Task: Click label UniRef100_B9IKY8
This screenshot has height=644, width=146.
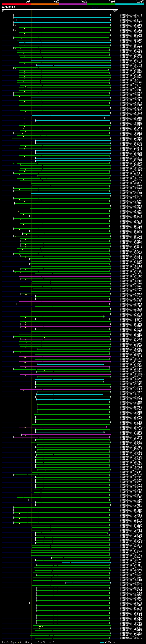Action: pos(131,291)
